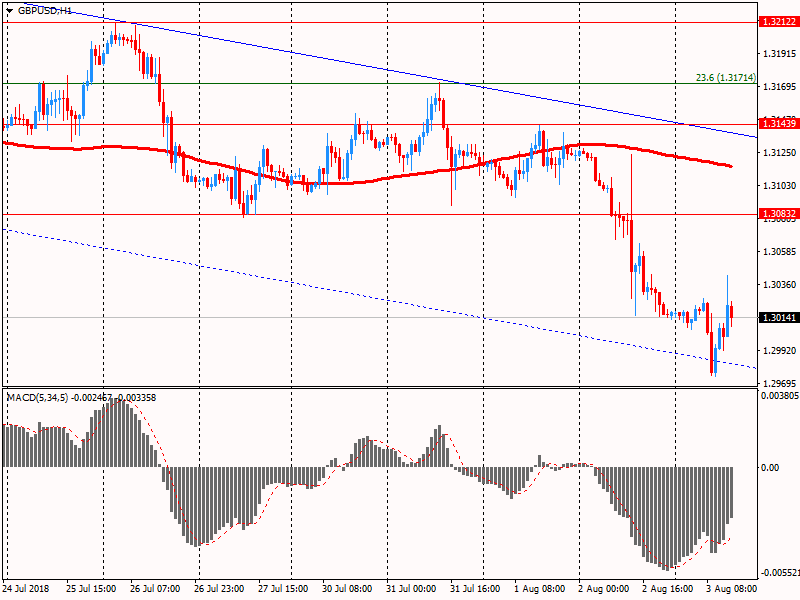The height and width of the screenshot is (600, 800).
Task: Click the 26 Jul 23:00 time label
Action: 219,589
